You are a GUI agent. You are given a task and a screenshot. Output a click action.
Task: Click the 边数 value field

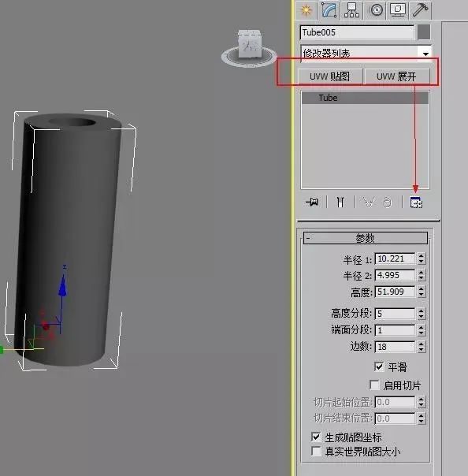click(x=396, y=347)
